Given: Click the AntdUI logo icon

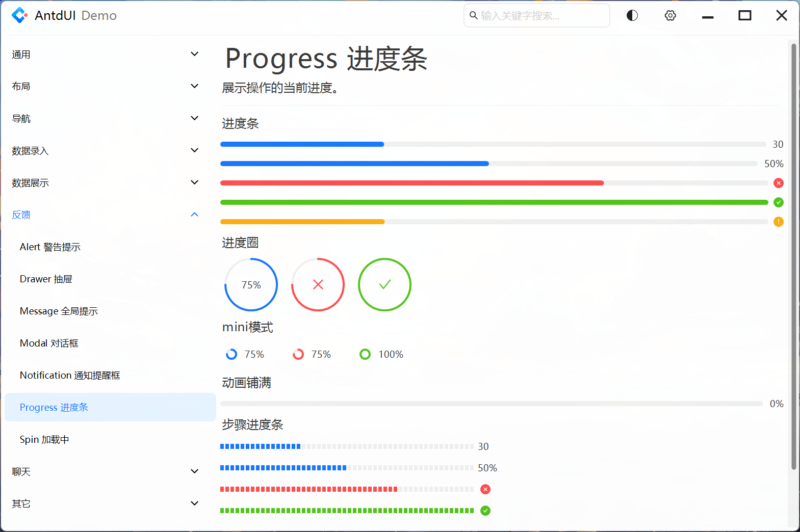Looking at the screenshot, I should [19, 15].
